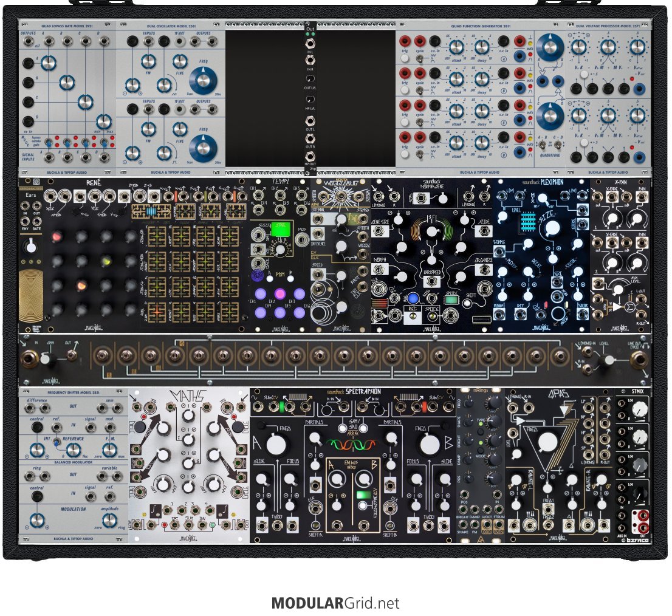Toggle the row C cycle switch on Quad Function Generator
The height and width of the screenshot is (616, 672).
click(420, 122)
